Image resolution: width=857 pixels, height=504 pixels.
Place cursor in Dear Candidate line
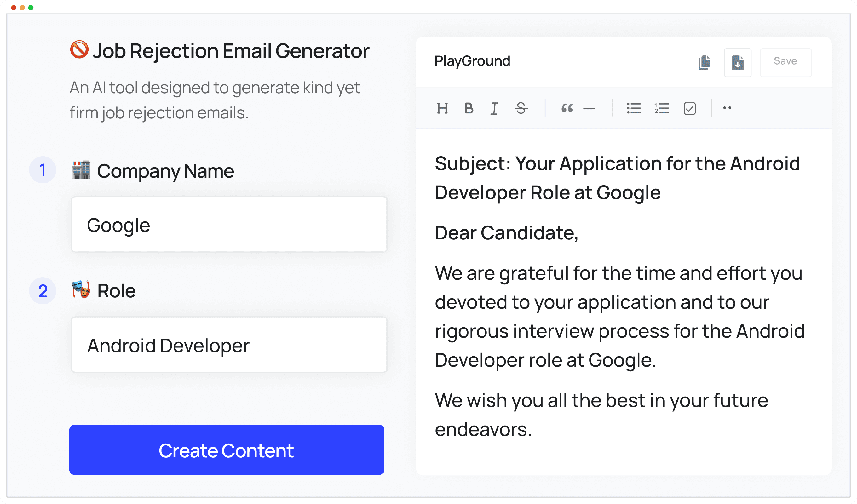506,233
